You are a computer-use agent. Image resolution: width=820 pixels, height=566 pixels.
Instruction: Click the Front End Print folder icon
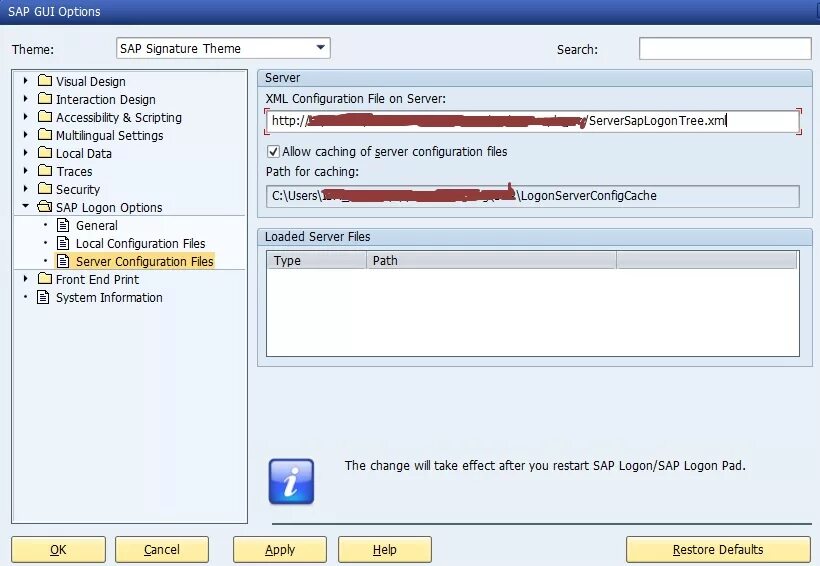[x=45, y=278]
